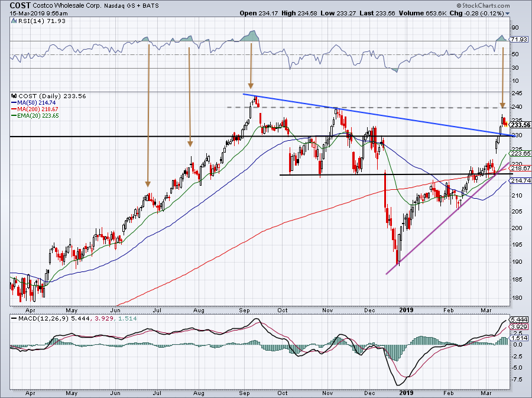Screen dimensions: 532x398
Task: Click the 245 level on the price axis
Action: point(517,93)
